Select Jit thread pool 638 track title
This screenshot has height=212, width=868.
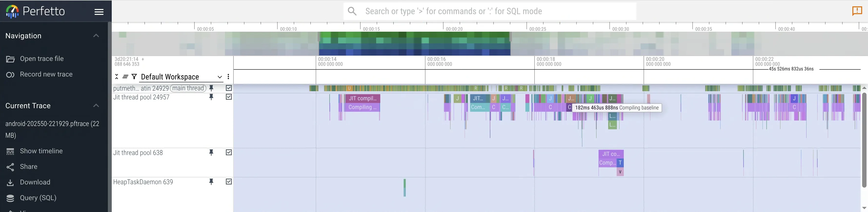point(138,153)
